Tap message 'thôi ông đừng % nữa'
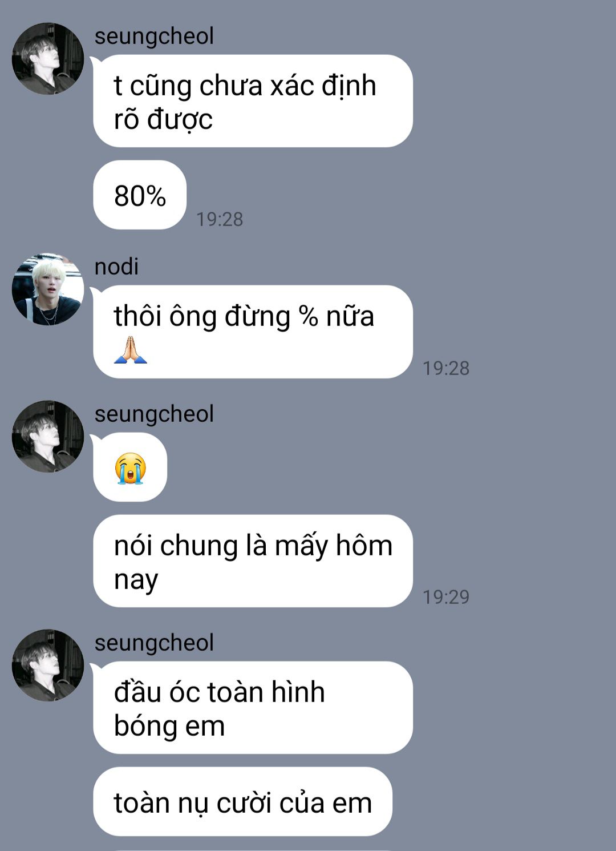Screen dimensions: 616x851 coord(253,332)
